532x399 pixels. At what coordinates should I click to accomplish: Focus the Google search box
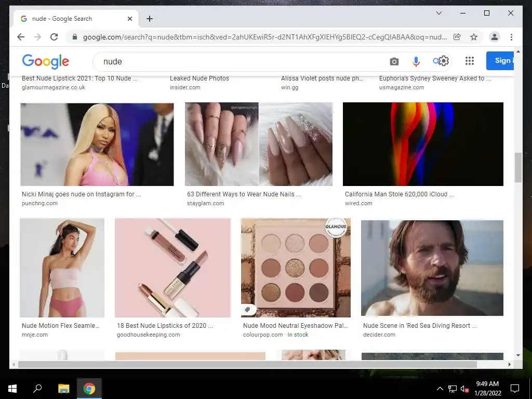click(x=244, y=61)
